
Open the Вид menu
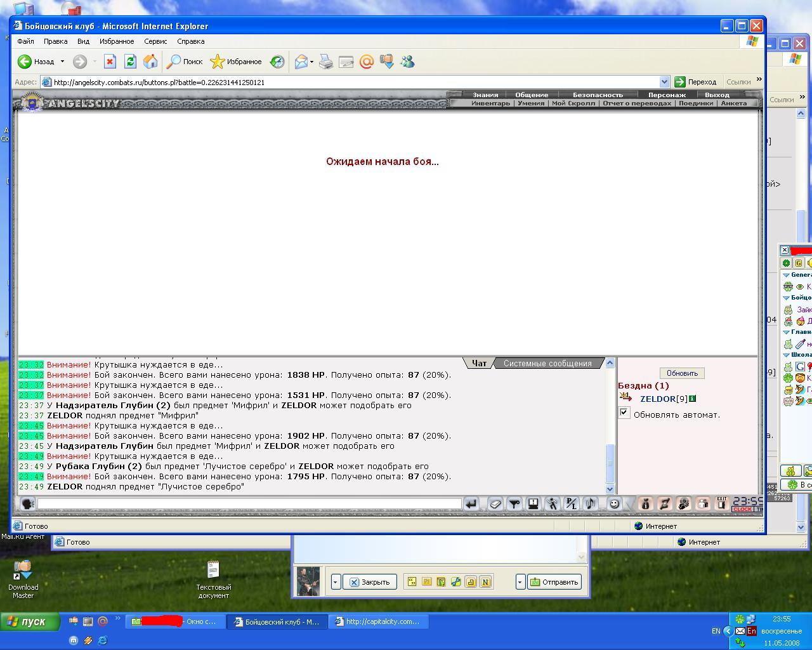83,41
